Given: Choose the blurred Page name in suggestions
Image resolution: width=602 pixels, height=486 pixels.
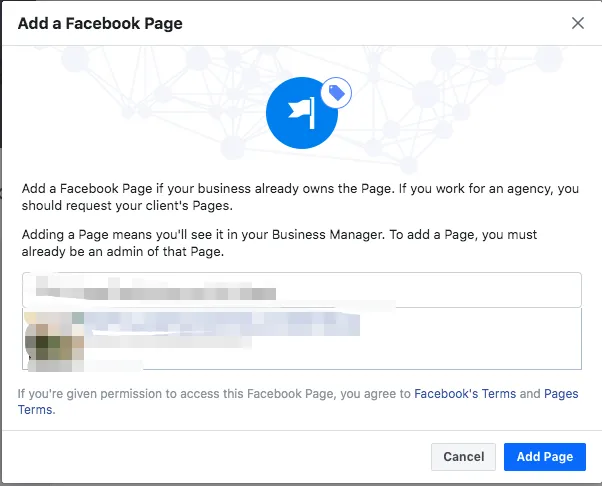Looking at the screenshot, I should click(x=222, y=323).
